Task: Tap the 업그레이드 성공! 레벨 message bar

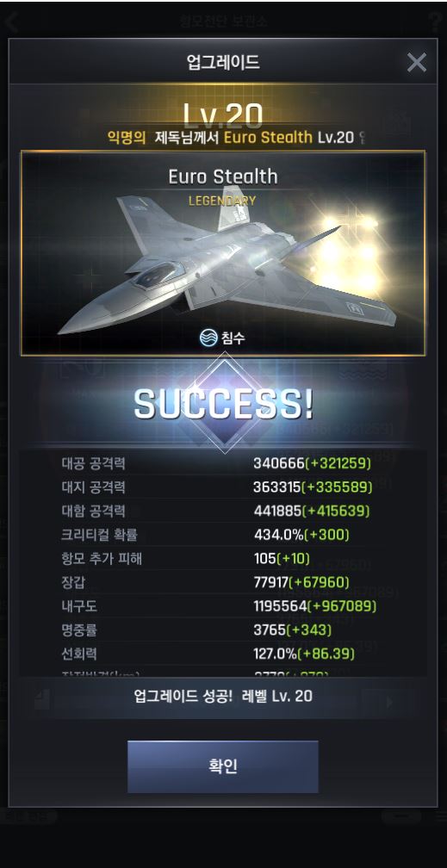Action: 223,697
